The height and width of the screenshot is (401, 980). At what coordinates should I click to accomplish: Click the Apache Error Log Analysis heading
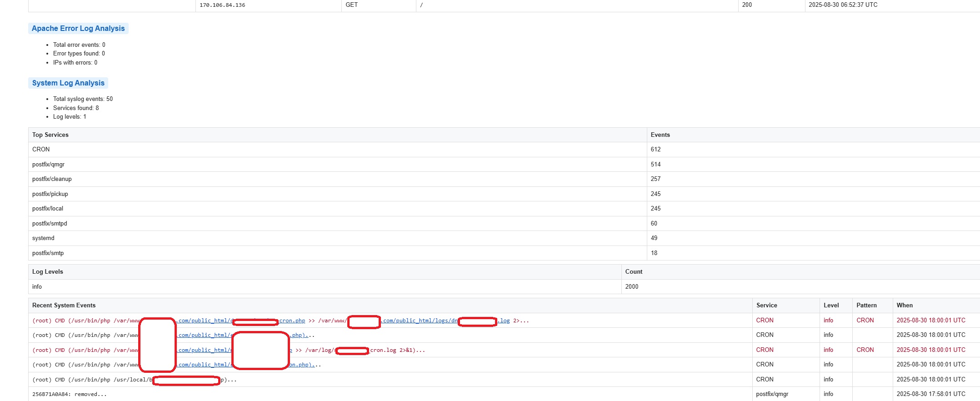(78, 28)
